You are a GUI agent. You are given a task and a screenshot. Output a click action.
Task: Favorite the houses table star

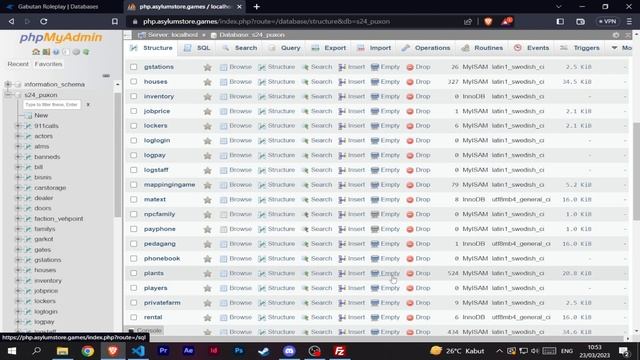[207, 82]
